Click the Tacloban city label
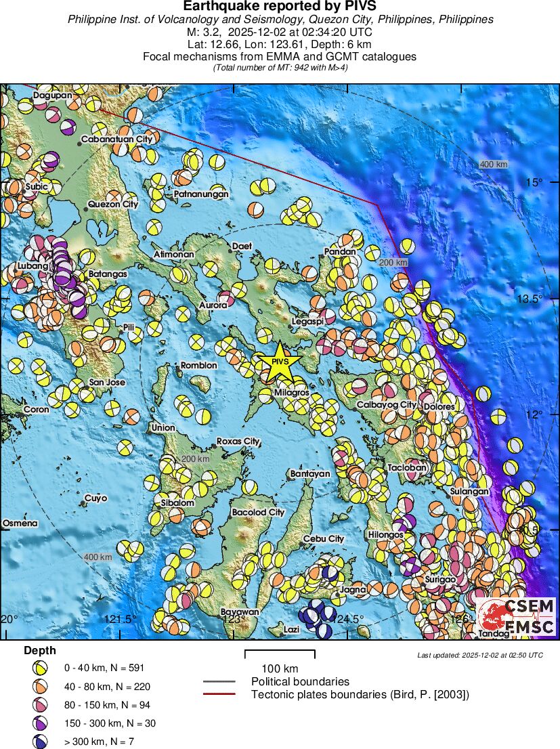Screen dimensions: 560x749 pos(407,468)
